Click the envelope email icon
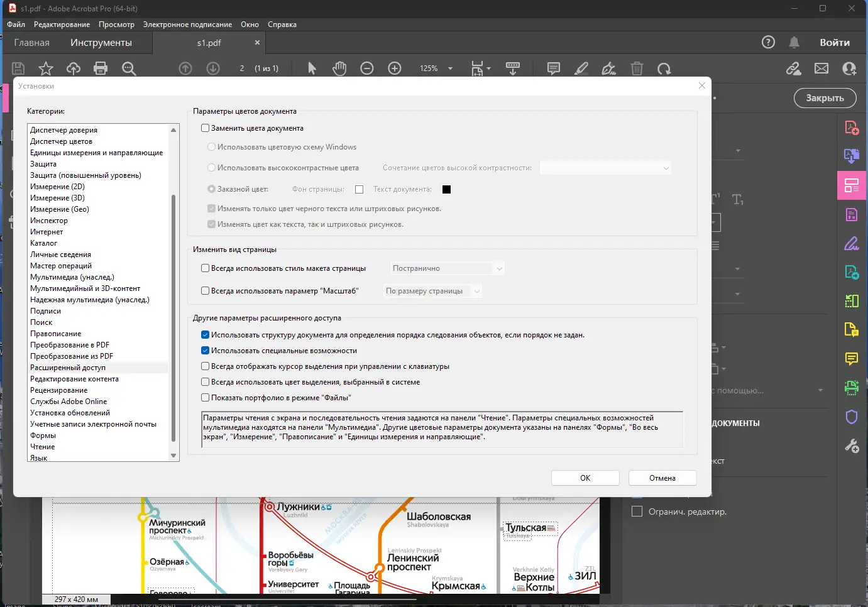The height and width of the screenshot is (607, 868). coord(821,68)
